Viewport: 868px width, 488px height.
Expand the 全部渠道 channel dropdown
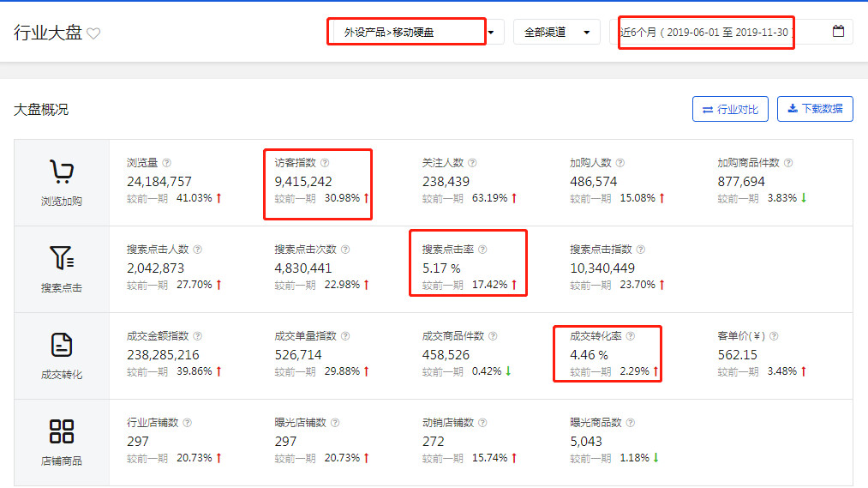click(x=556, y=33)
